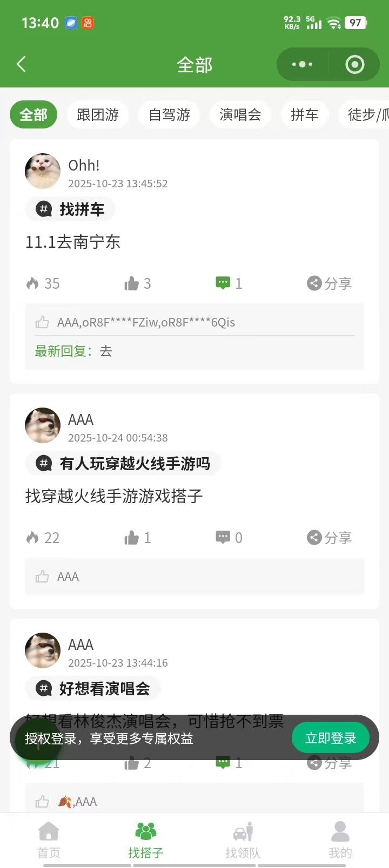The height and width of the screenshot is (868, 389).
Task: Show the 演唱会 category
Action: (240, 114)
